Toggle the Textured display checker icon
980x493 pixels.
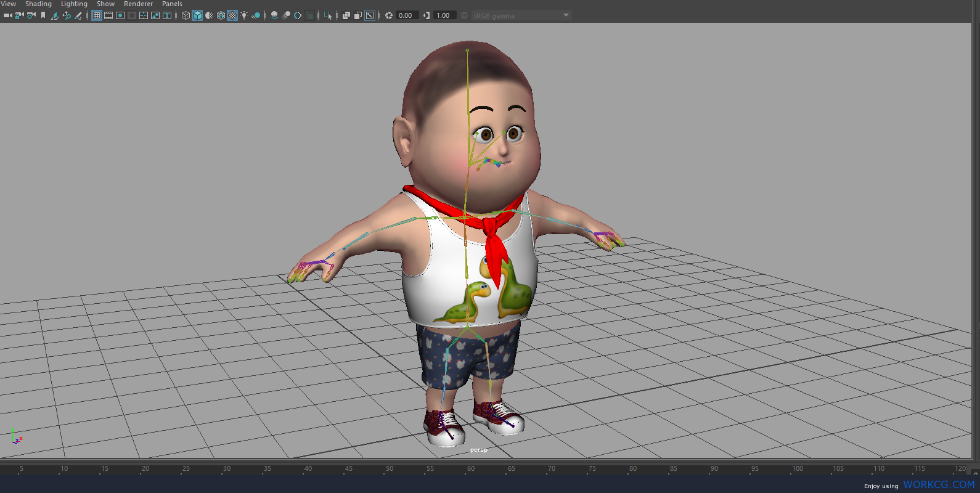(232, 15)
